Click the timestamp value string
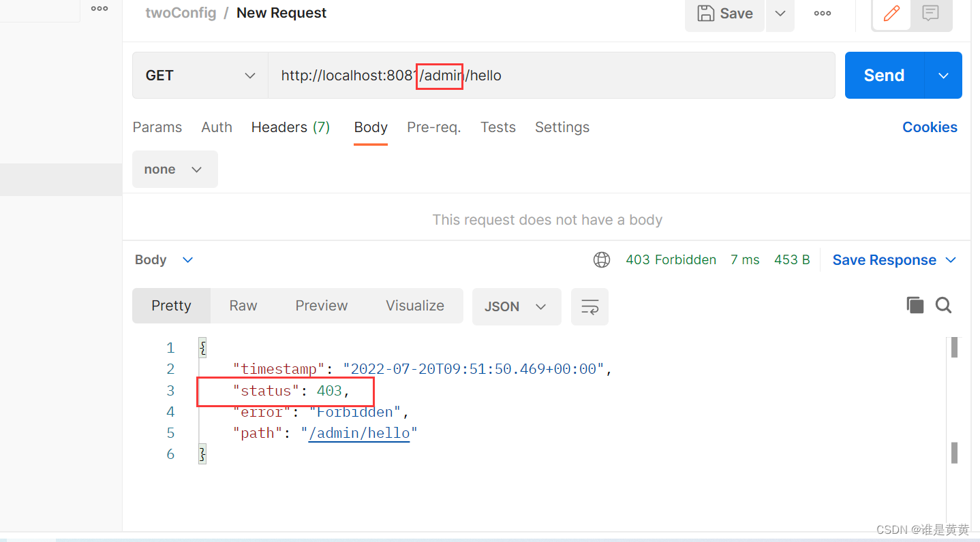The height and width of the screenshot is (542, 980). tap(474, 369)
